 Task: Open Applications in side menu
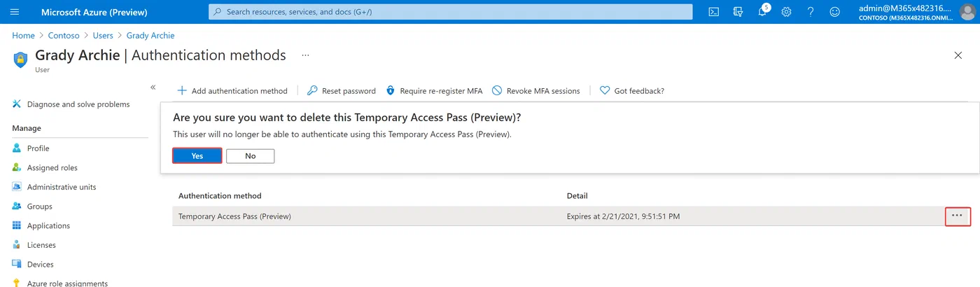(x=41, y=226)
